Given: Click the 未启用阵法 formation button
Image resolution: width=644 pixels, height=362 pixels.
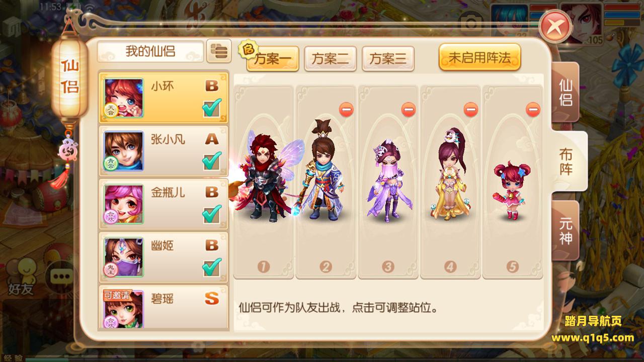Looking at the screenshot, I should click(479, 57).
